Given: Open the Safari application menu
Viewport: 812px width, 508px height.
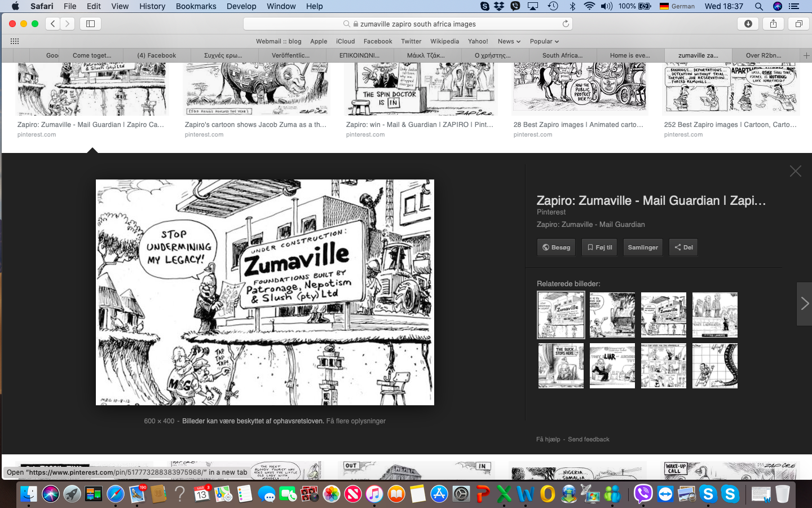Looking at the screenshot, I should click(42, 6).
